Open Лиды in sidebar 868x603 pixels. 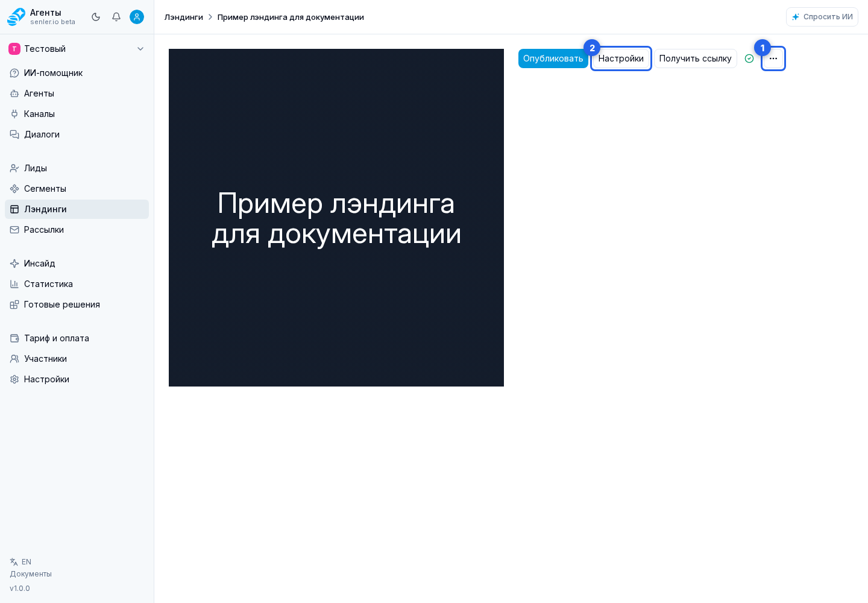click(77, 168)
